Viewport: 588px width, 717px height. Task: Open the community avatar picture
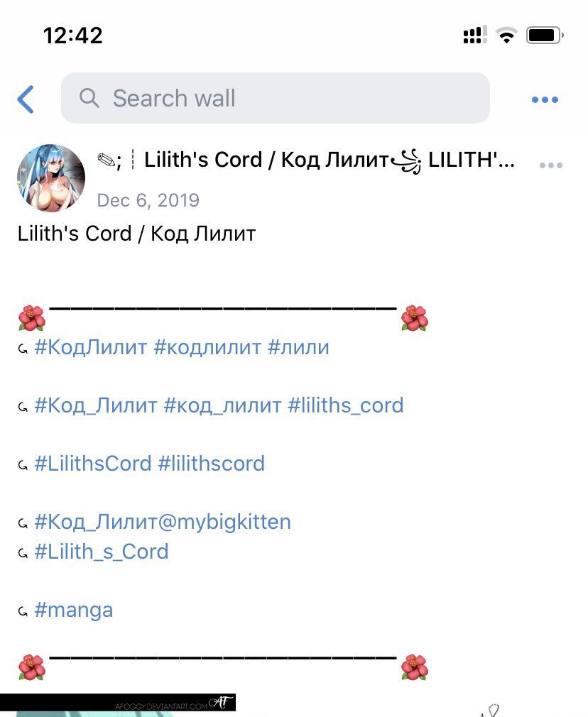pos(51,178)
